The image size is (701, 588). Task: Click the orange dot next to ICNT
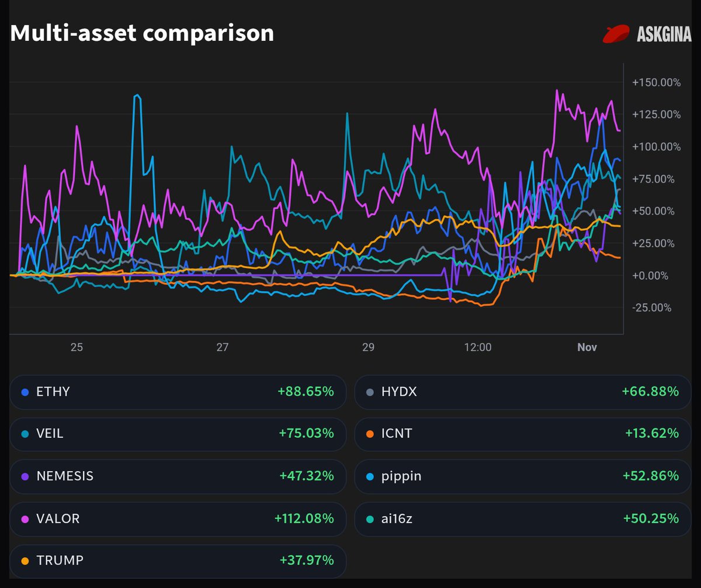pyautogui.click(x=369, y=434)
